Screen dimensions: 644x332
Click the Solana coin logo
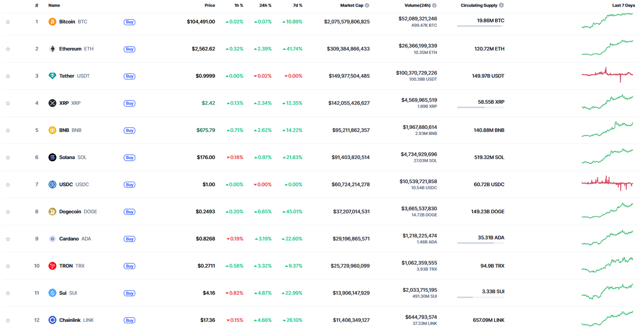52,157
